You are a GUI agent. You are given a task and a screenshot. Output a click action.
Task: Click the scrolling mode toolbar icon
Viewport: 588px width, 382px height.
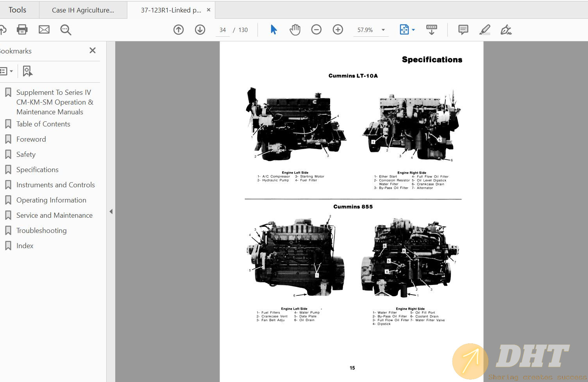point(432,30)
